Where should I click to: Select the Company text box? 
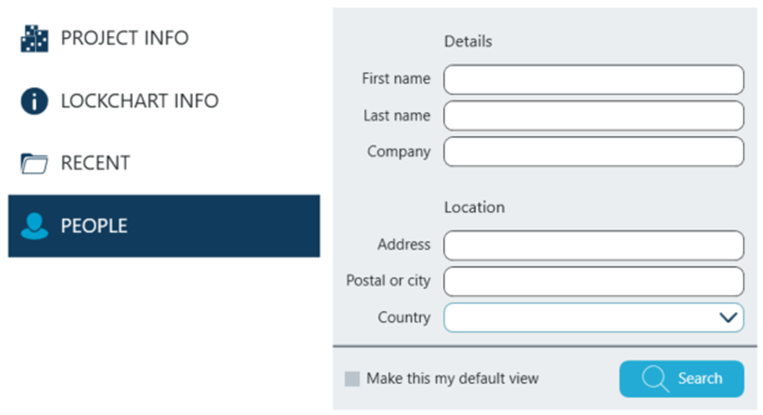(594, 152)
